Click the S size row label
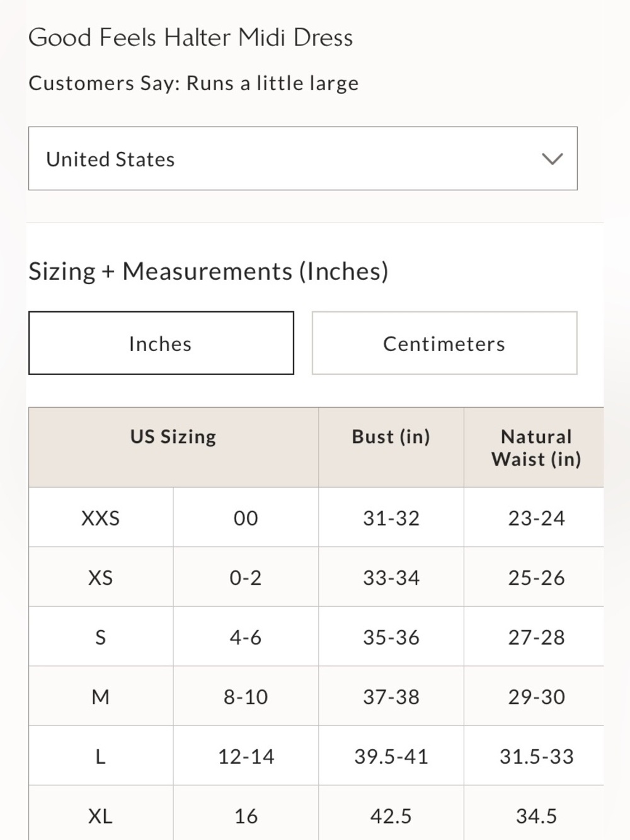This screenshot has height=840, width=630. [x=101, y=636]
